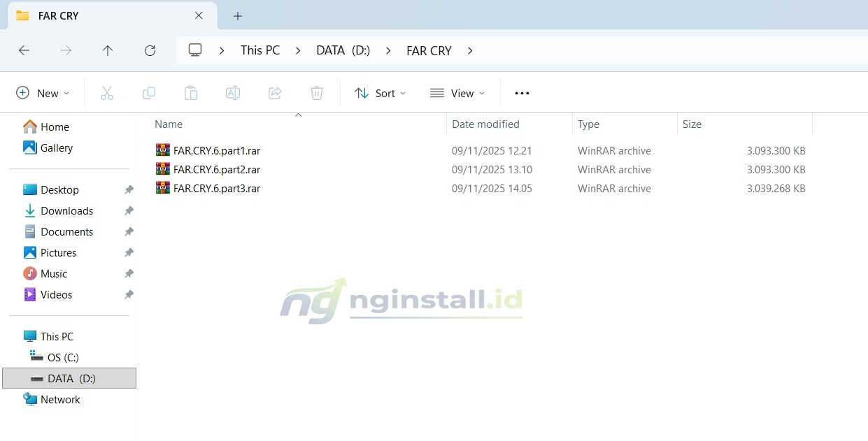Click WinRAR icon of FAR.CRY.6.part1.rar
This screenshot has height=441, width=868.
[163, 150]
